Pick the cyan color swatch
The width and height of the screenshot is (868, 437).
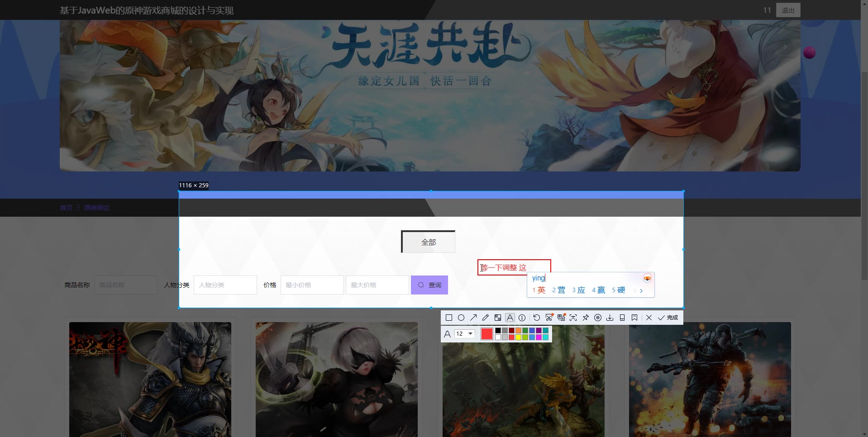[x=545, y=337]
